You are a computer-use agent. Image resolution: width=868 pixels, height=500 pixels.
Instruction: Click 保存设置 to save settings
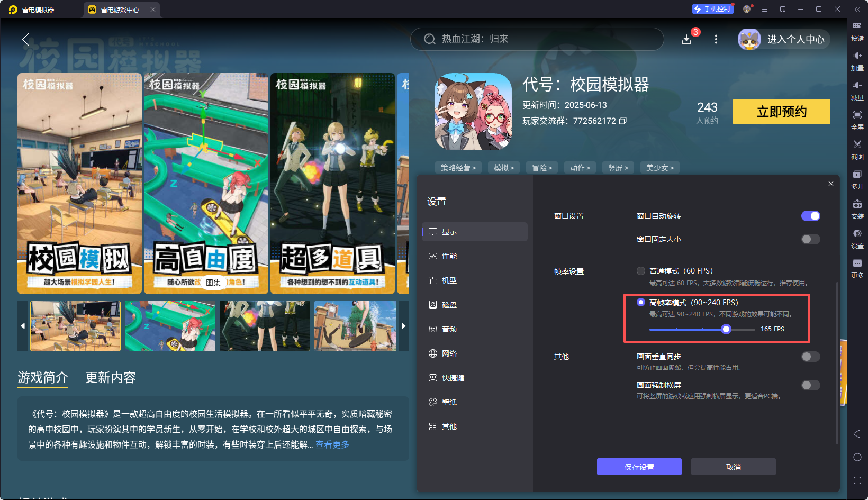(639, 467)
